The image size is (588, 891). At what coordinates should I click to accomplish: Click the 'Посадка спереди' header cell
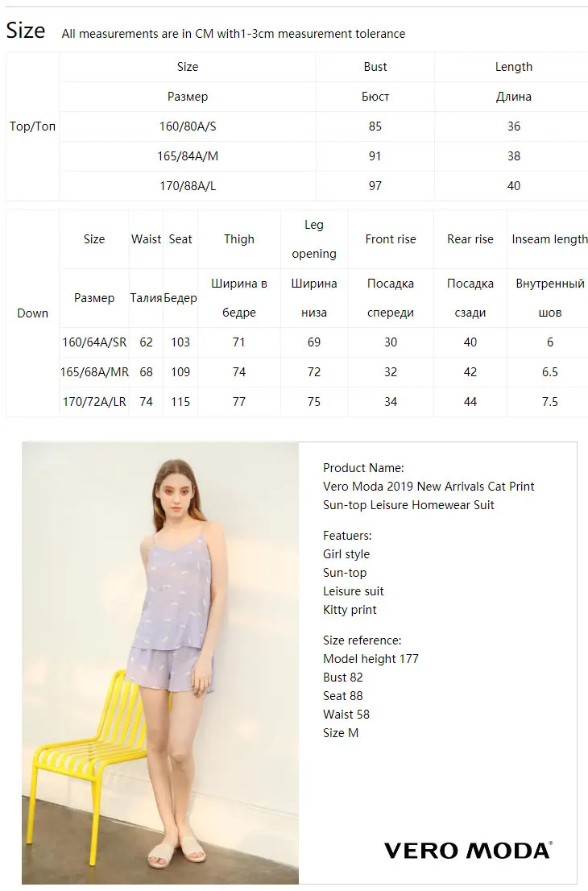(391, 298)
